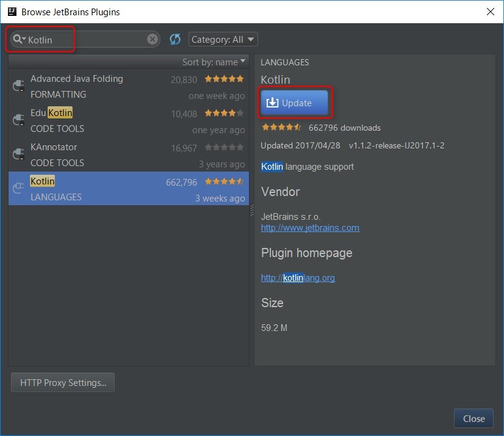
Task: Click '662796 downloads' in details panel
Action: click(345, 128)
